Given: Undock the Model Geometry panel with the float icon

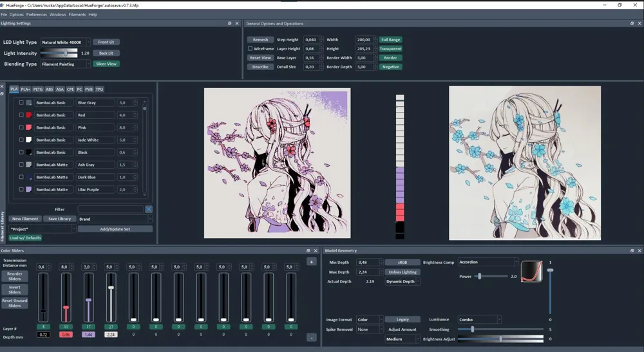Looking at the screenshot, I should [x=632, y=251].
